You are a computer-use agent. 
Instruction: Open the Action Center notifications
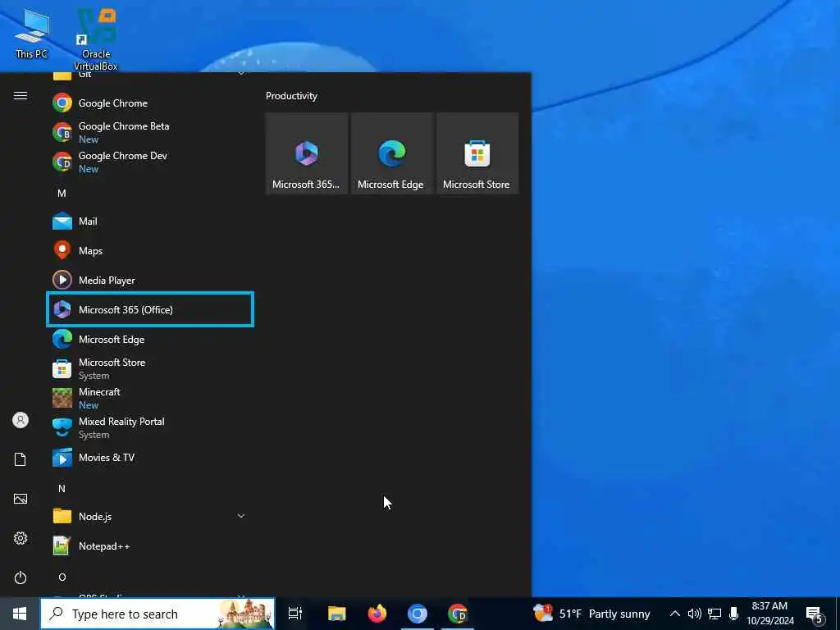point(815,614)
